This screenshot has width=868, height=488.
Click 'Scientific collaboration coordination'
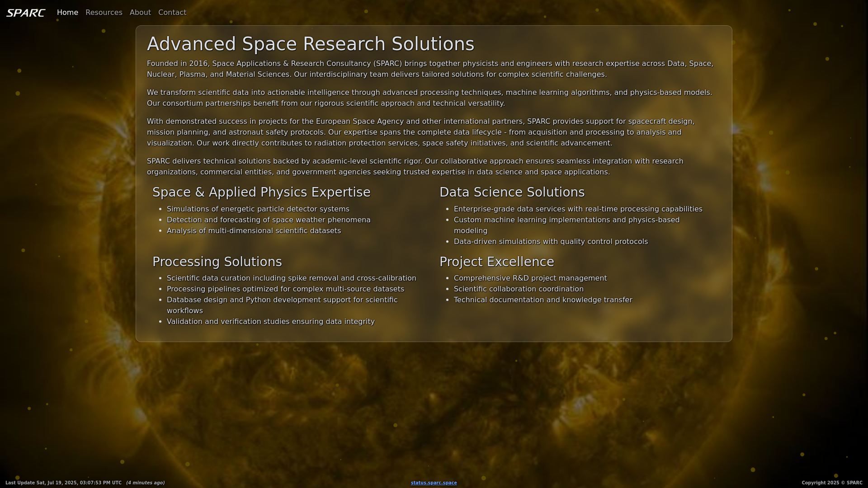coord(519,289)
